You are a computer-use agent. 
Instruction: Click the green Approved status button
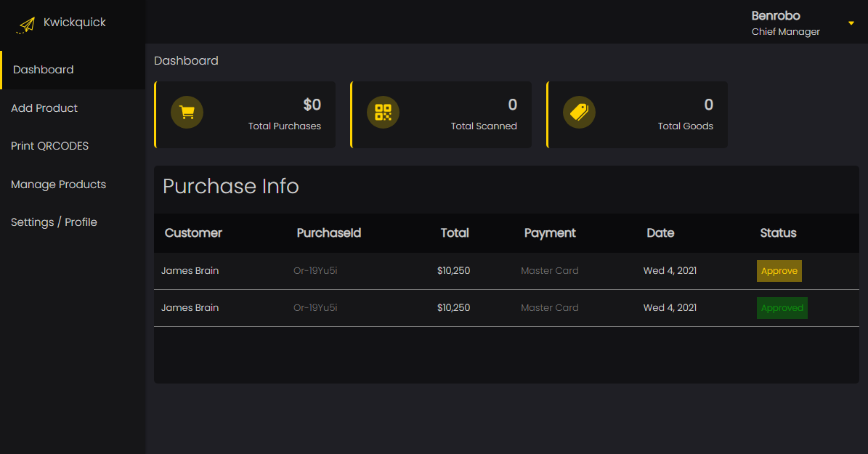coord(782,308)
